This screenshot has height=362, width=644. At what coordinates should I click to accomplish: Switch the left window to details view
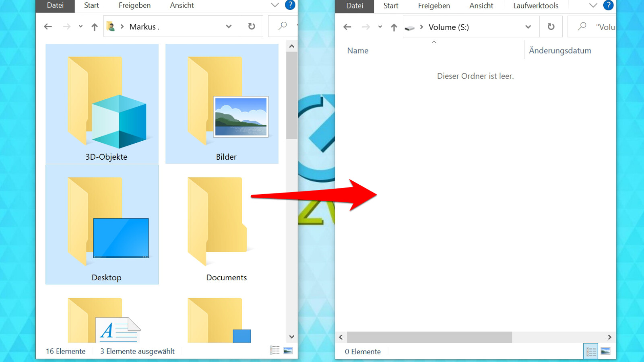click(275, 350)
